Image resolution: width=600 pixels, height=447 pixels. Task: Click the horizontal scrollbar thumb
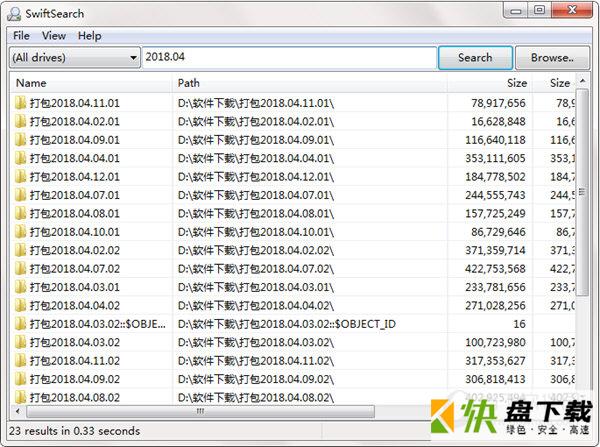click(x=200, y=411)
